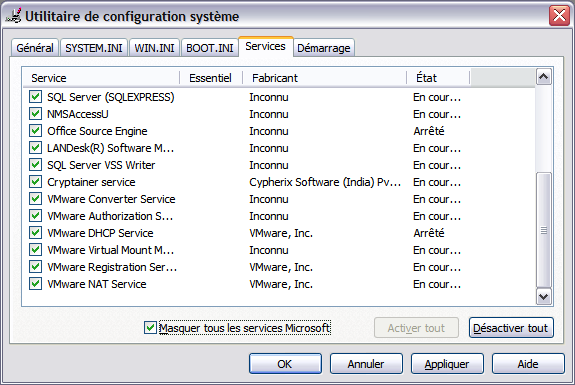Viewport: 575px width, 385px height.
Task: Close the configuration utility window
Action: point(559,16)
